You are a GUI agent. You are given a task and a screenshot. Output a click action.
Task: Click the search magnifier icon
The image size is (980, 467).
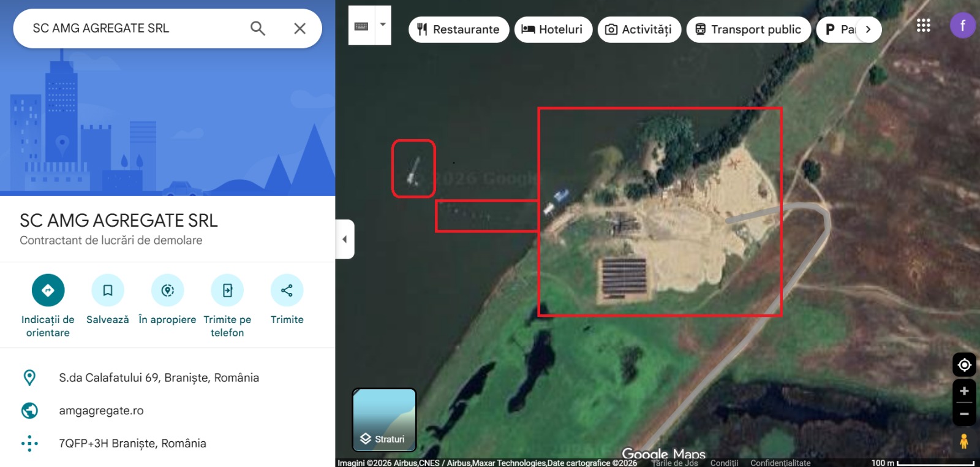coord(258,28)
